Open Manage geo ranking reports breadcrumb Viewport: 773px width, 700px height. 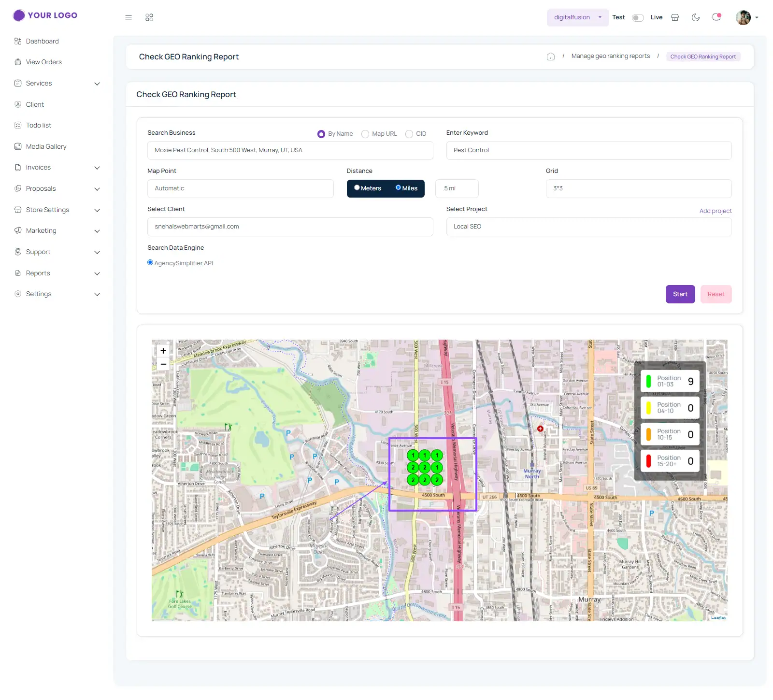click(x=611, y=56)
